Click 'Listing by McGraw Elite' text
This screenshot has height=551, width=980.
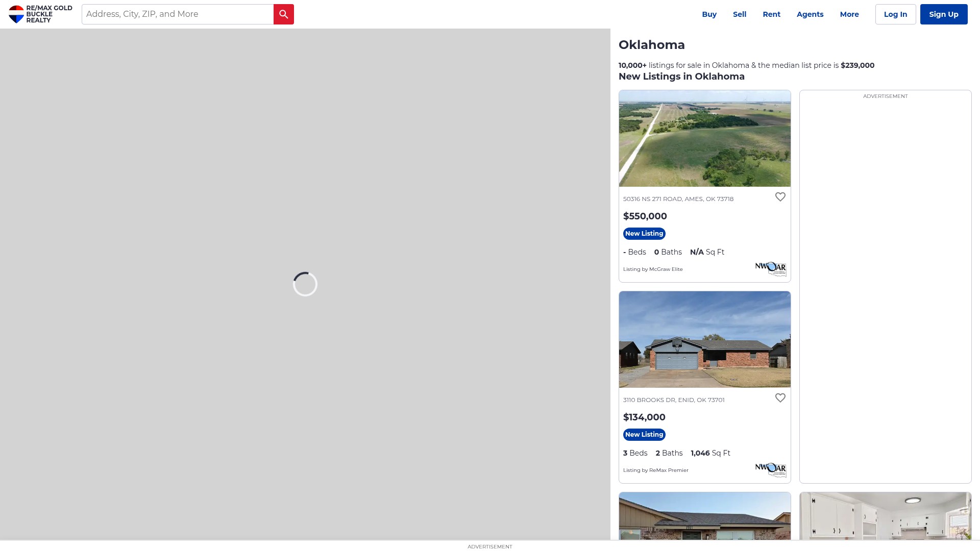pyautogui.click(x=653, y=269)
